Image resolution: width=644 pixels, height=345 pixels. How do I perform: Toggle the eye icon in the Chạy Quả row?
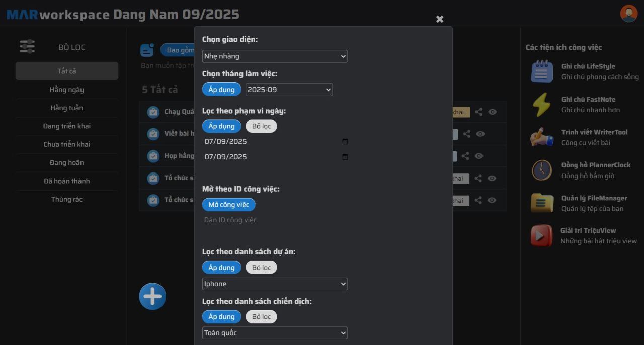pyautogui.click(x=493, y=112)
